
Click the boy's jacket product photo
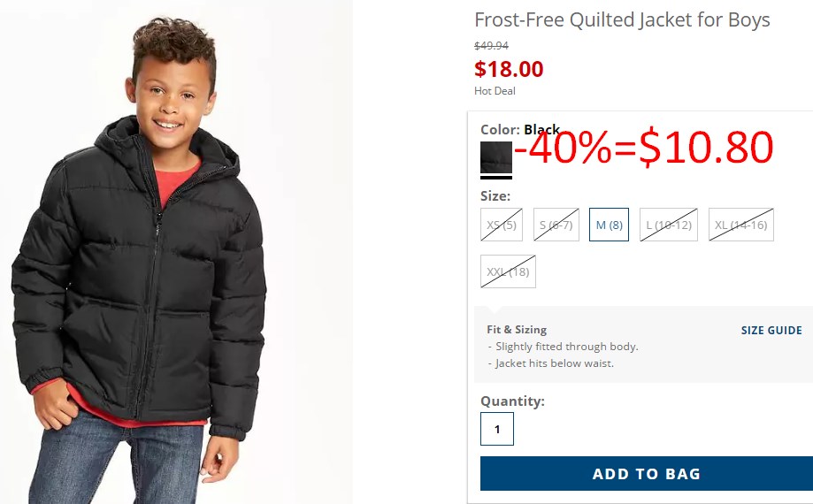tap(176, 252)
